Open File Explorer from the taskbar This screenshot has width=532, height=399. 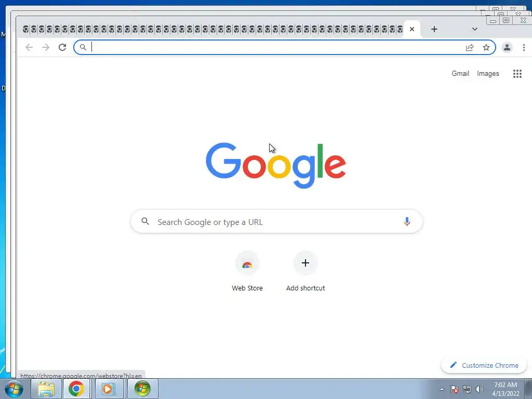point(46,389)
